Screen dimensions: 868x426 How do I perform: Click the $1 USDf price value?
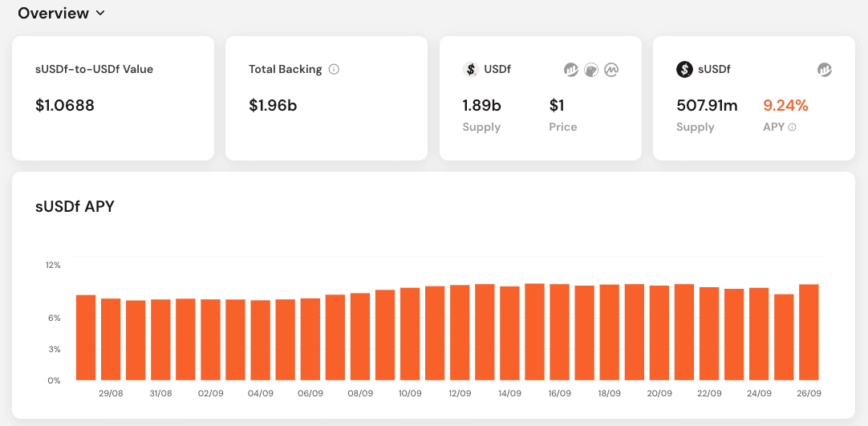(x=558, y=105)
